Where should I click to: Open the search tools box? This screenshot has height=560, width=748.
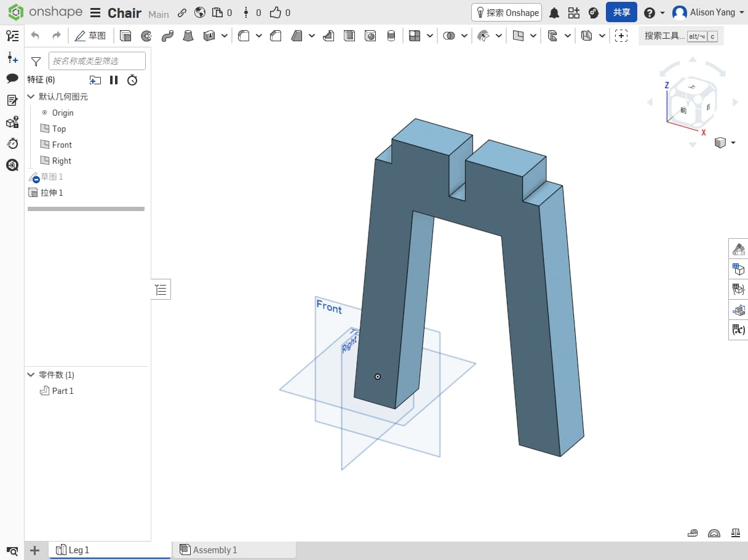coord(681,36)
